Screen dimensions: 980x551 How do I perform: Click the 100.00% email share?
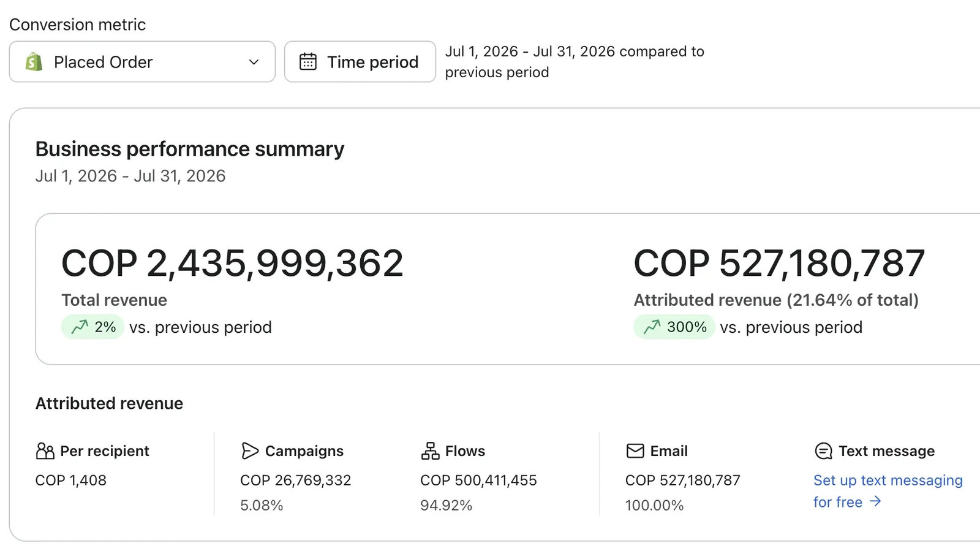tap(654, 506)
